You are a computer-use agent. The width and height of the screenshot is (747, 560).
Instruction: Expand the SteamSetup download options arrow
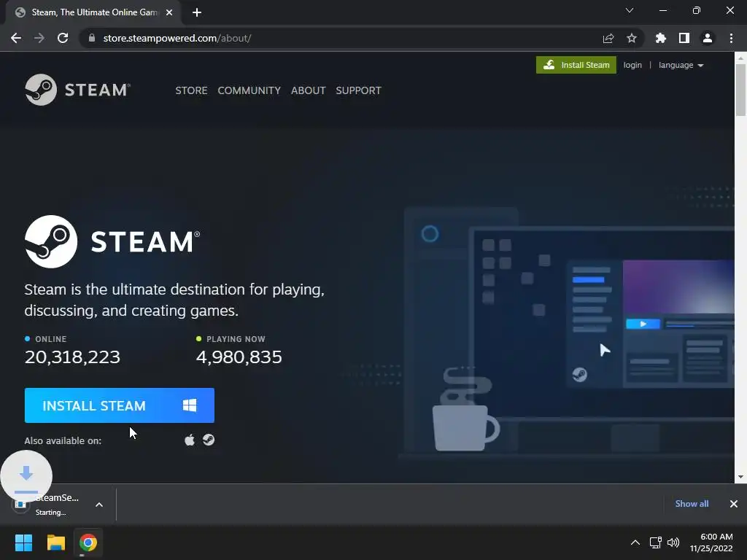coord(99,505)
